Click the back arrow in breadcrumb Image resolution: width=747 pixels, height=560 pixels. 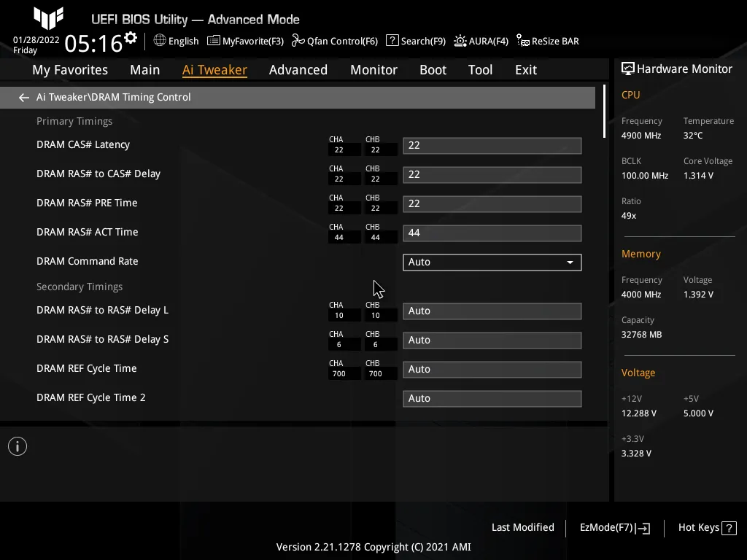pos(24,98)
